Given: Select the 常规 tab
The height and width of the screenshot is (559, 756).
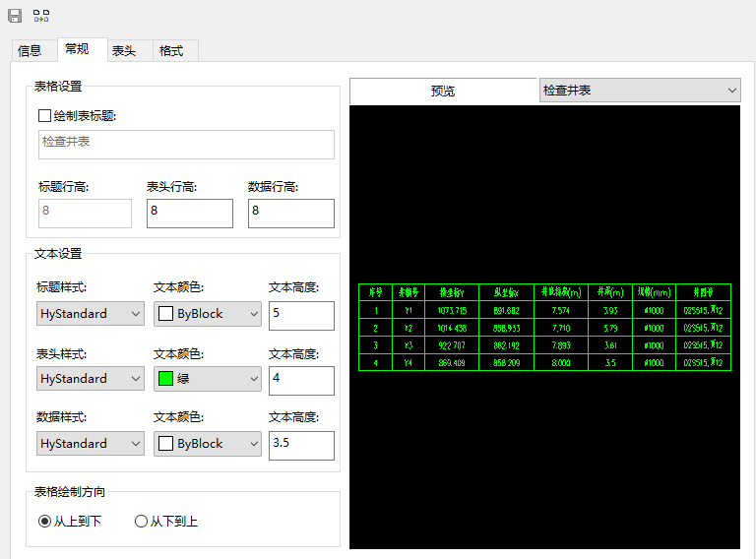Looking at the screenshot, I should click(82, 49).
